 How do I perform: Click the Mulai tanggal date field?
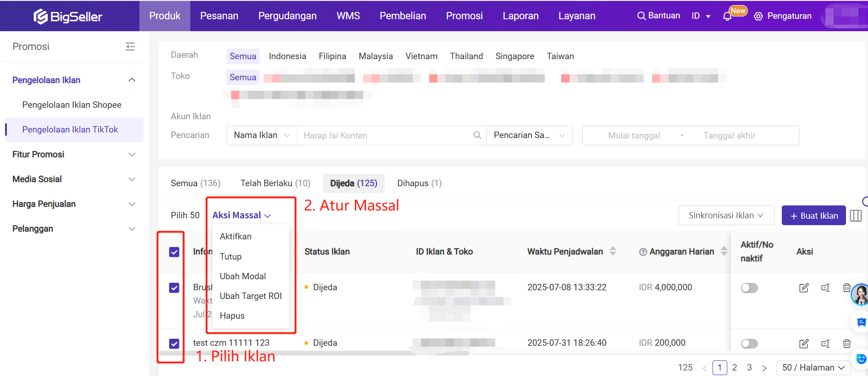pos(634,136)
